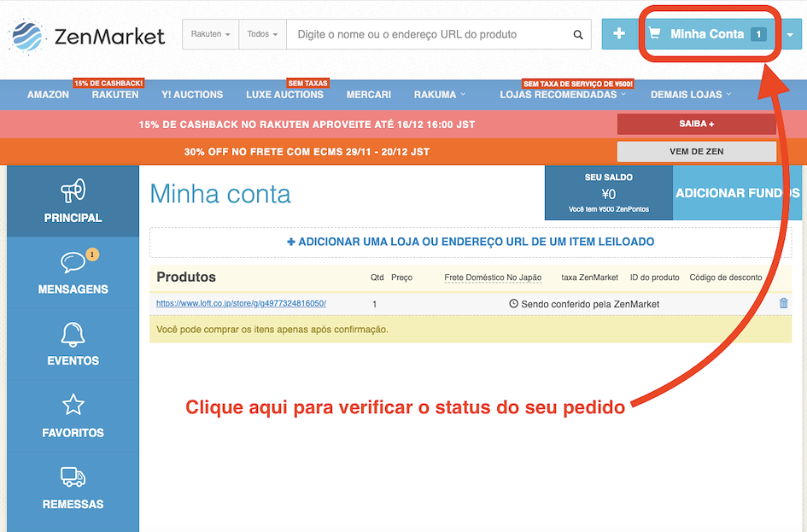
Task: Open Mensagens speech bubble section
Action: [73, 272]
